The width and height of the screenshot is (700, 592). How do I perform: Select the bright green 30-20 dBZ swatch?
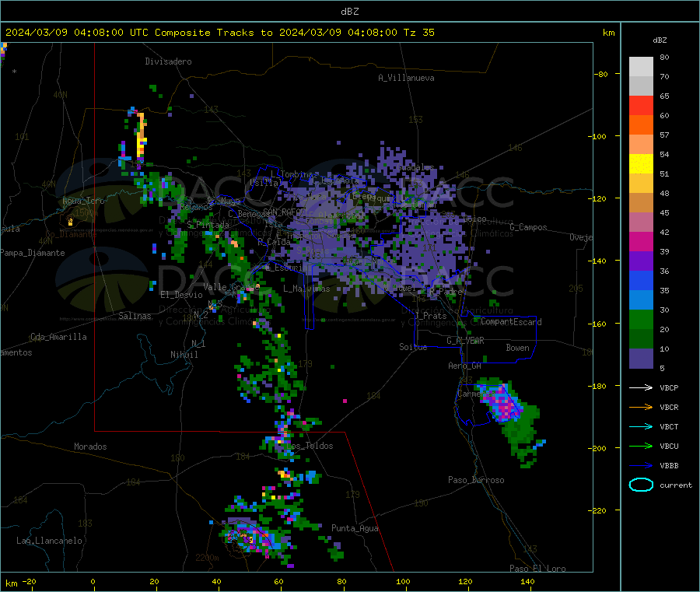pyautogui.click(x=641, y=319)
